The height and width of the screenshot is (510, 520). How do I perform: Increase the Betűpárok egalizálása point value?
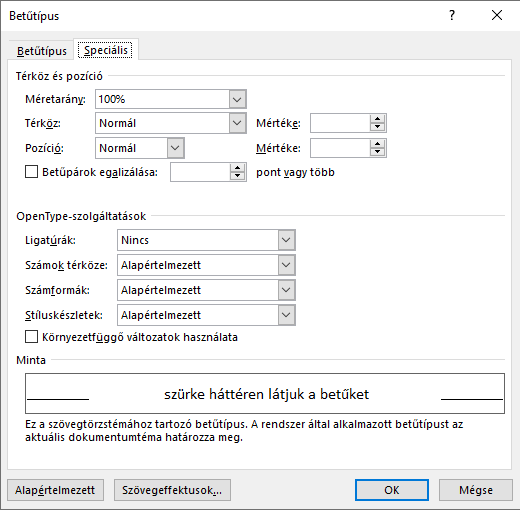237,168
